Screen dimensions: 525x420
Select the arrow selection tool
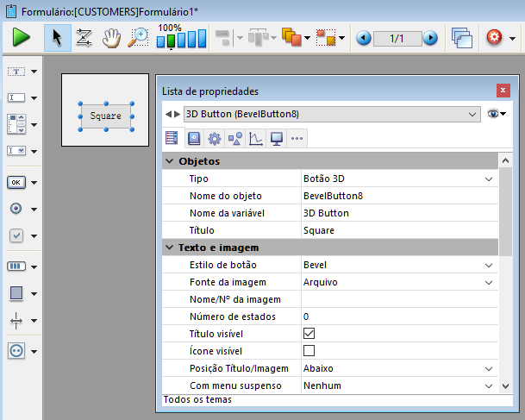click(x=58, y=38)
